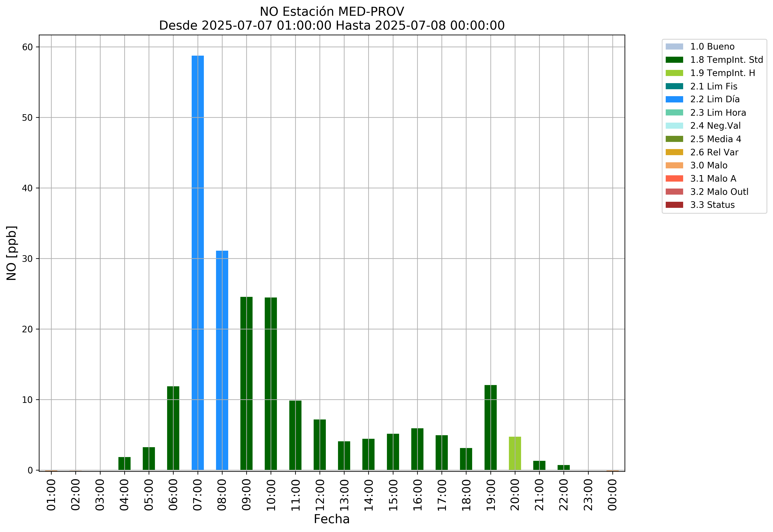773x532 pixels.
Task: Click the 60 y-axis tick label
Action: click(27, 47)
